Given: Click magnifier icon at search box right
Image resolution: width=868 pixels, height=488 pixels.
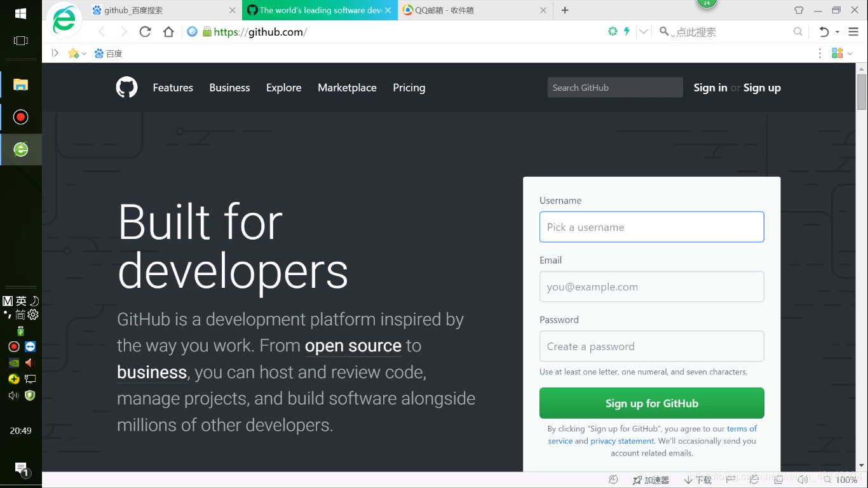Looking at the screenshot, I should point(798,32).
